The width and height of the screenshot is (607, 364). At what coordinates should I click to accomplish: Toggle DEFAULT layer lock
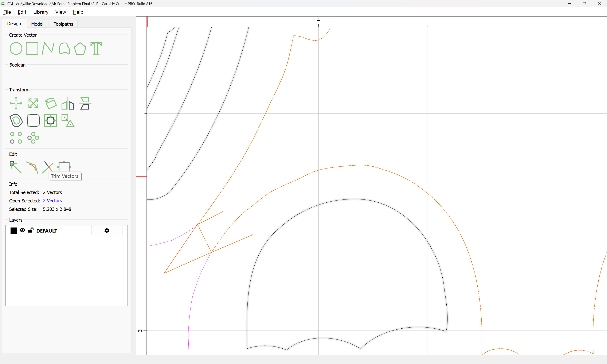30,230
